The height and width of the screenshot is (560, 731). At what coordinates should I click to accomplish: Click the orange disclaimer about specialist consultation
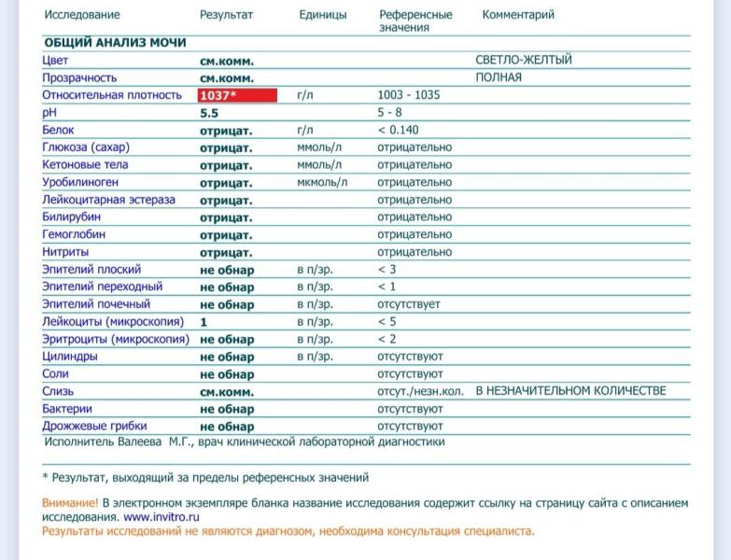coord(288,531)
